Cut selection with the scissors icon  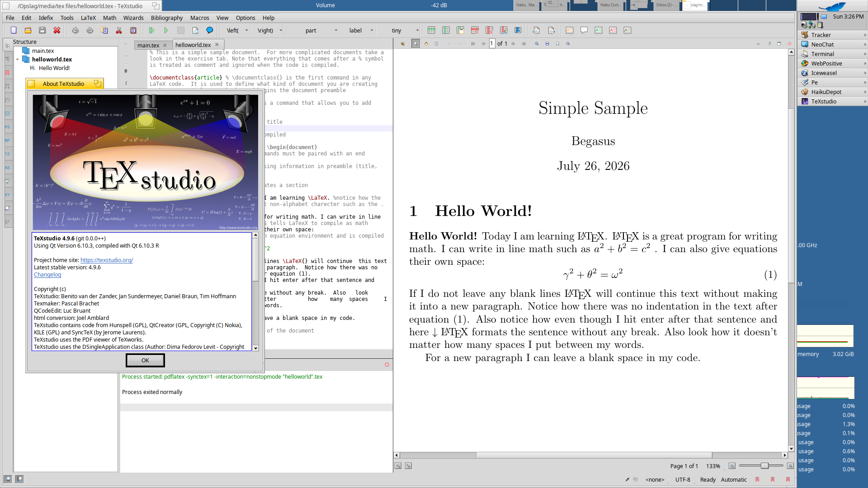pos(119,30)
